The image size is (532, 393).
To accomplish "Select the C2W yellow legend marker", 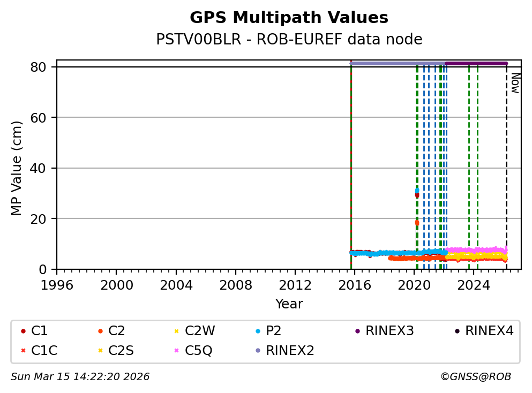I will click(176, 331).
